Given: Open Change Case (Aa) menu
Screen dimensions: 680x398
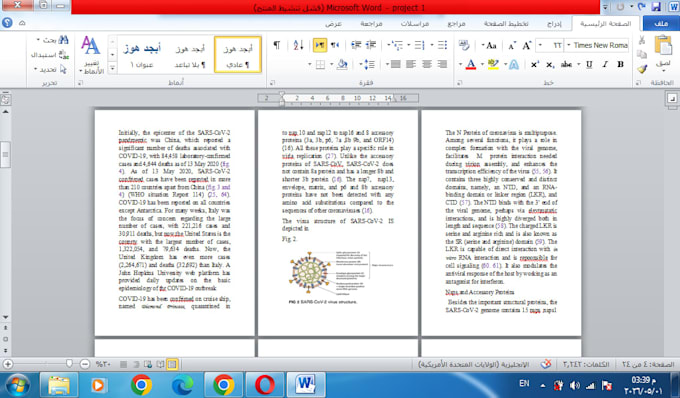Looking at the screenshot, I should [489, 45].
